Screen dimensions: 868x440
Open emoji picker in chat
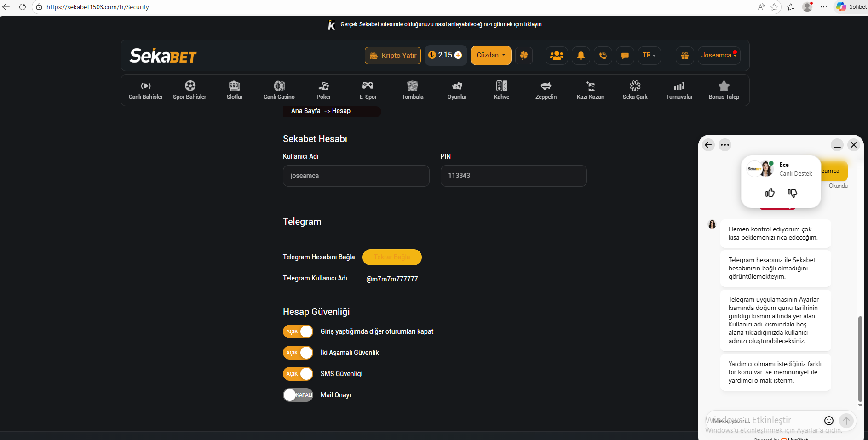click(829, 421)
